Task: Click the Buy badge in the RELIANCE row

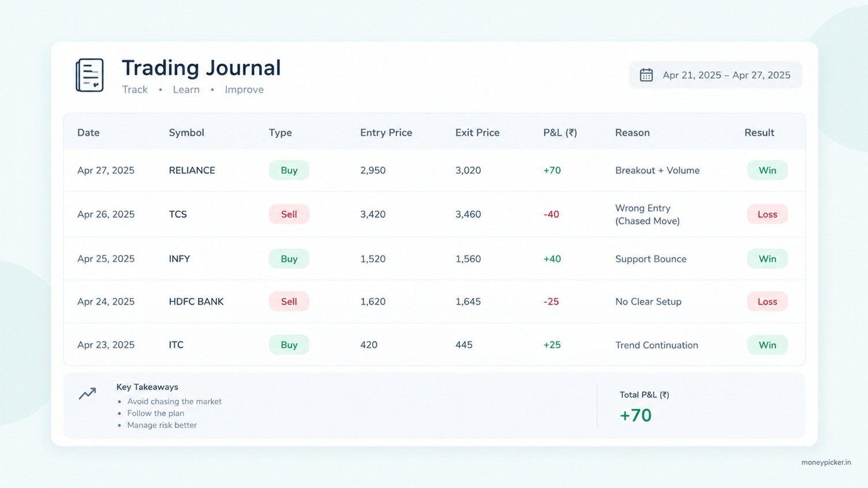Action: (x=289, y=170)
